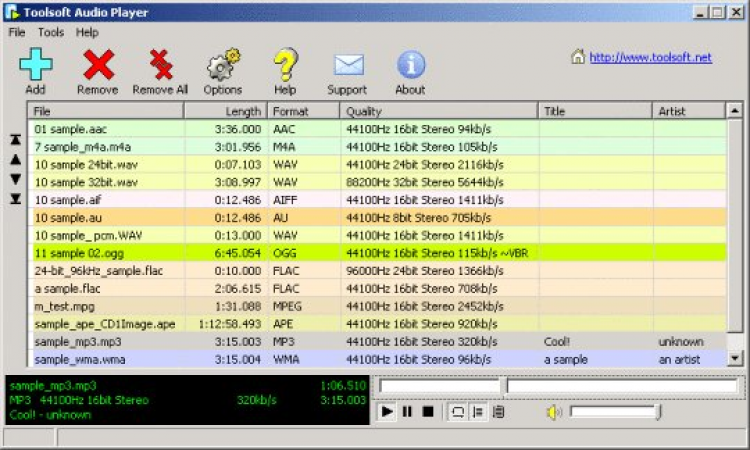
Task: Open the Tools menu
Action: 50,32
